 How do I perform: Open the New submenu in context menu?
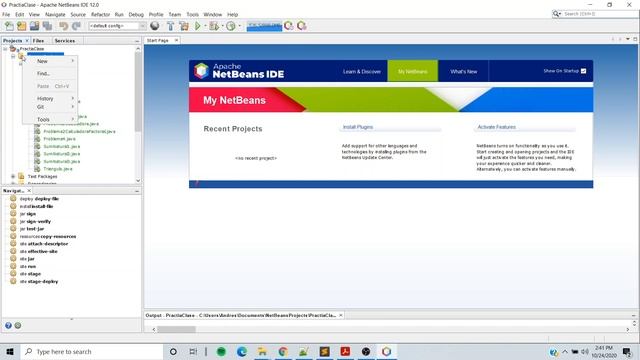50,61
